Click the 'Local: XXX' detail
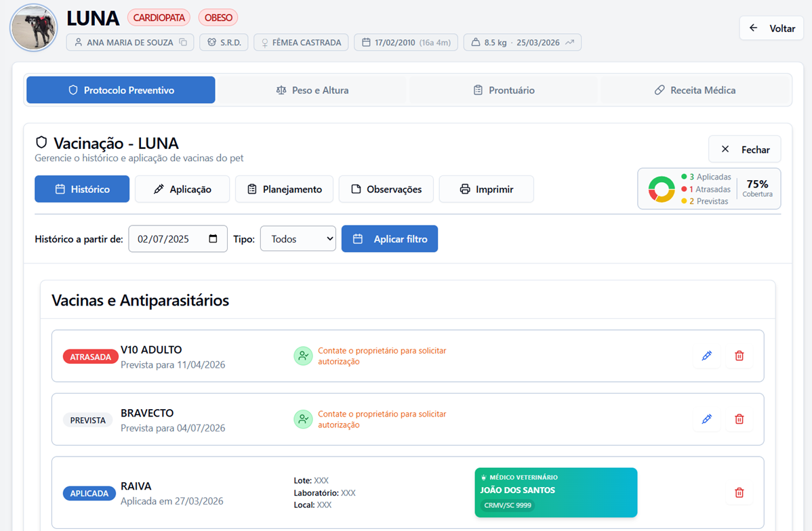The height and width of the screenshot is (531, 812). pyautogui.click(x=312, y=505)
